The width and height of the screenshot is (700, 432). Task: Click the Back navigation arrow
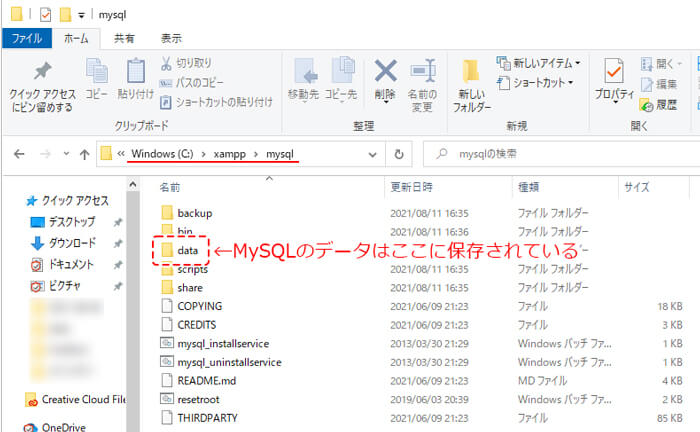click(19, 154)
